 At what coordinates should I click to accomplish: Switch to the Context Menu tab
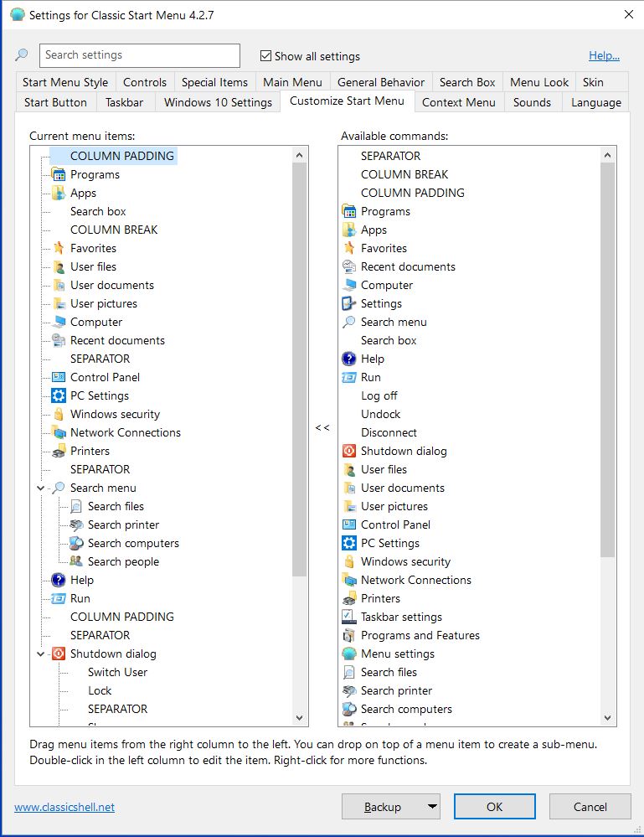458,102
